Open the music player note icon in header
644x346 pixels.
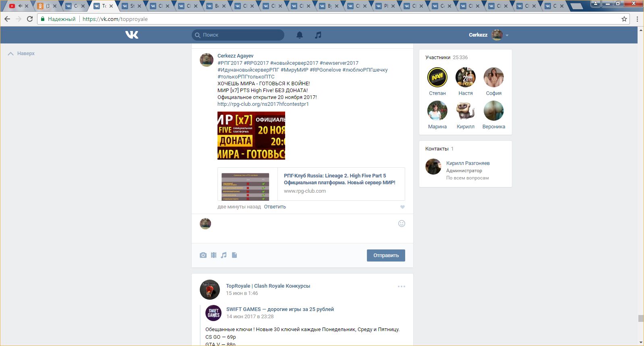318,35
